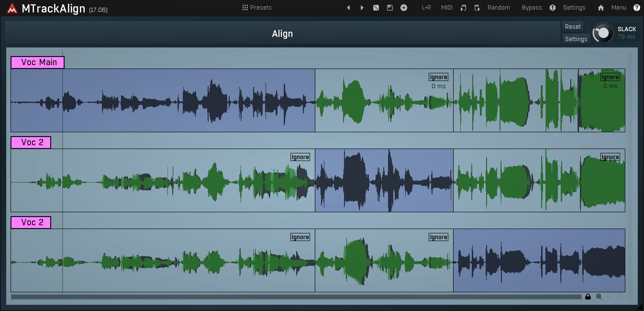Viewport: 644px width, 311px height.
Task: Click the home icon in top bar
Action: (x=601, y=8)
